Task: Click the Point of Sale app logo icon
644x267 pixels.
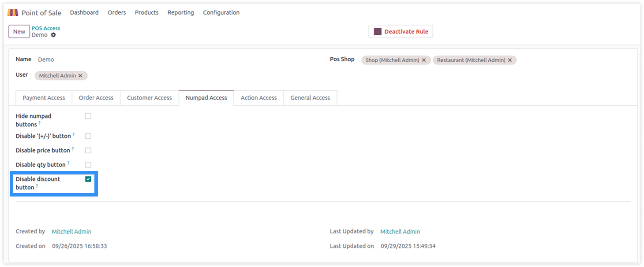Action: pos(13,13)
